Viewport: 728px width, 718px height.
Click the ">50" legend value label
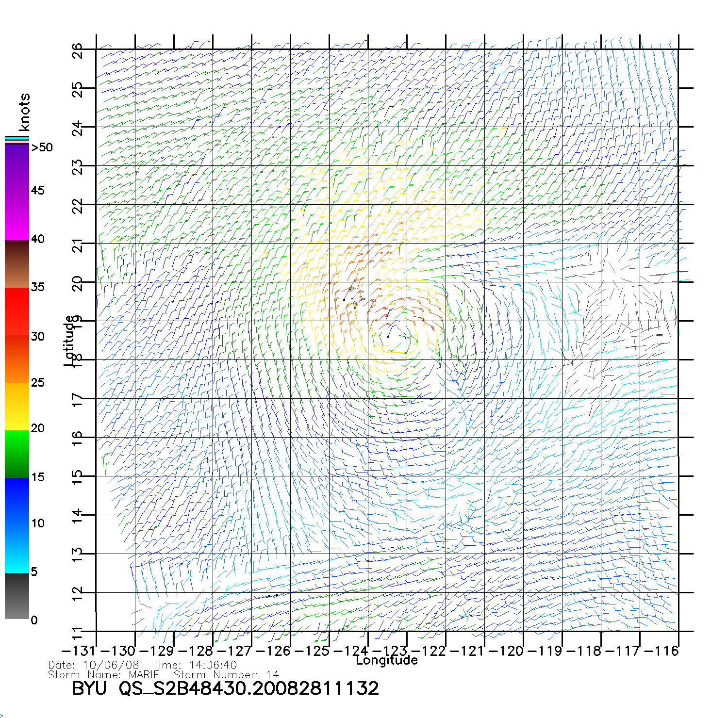pyautogui.click(x=42, y=147)
